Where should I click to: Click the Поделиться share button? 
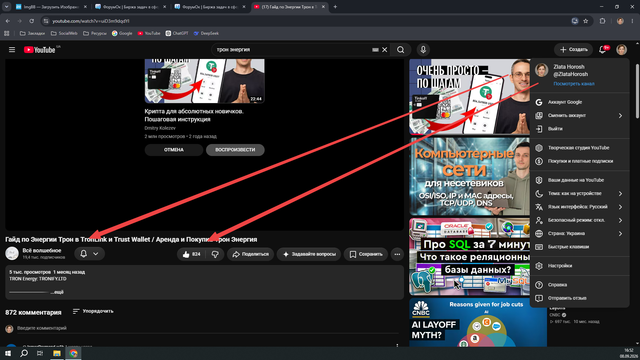(251, 254)
